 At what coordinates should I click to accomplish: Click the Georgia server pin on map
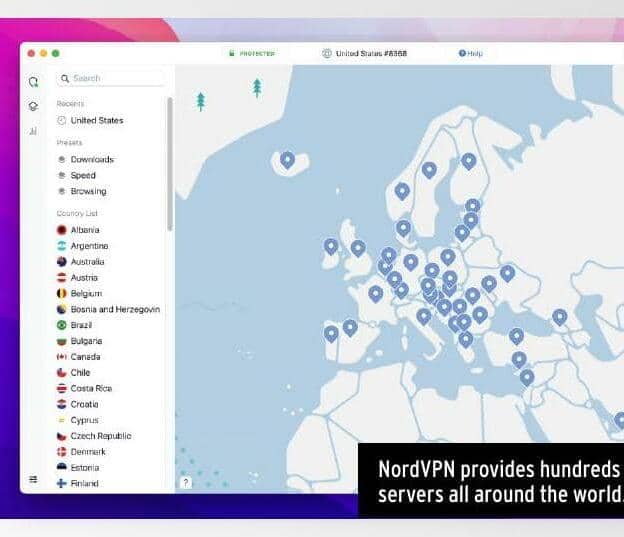[x=560, y=317]
